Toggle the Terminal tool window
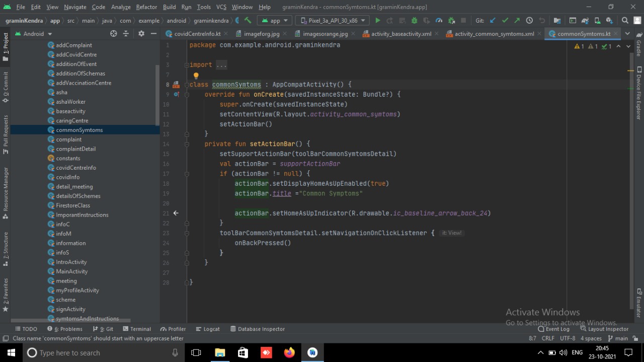 [136, 329]
